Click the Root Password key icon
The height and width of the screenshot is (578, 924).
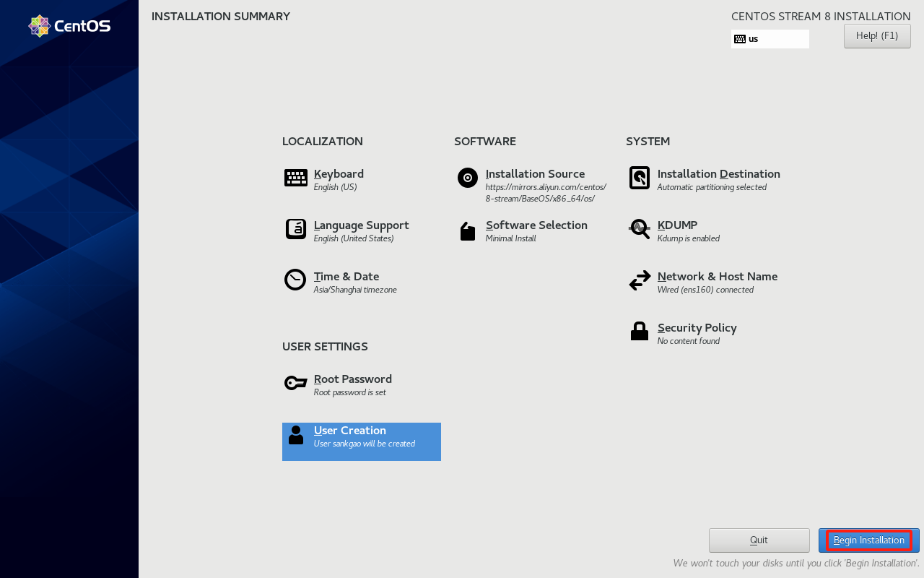[x=295, y=383]
